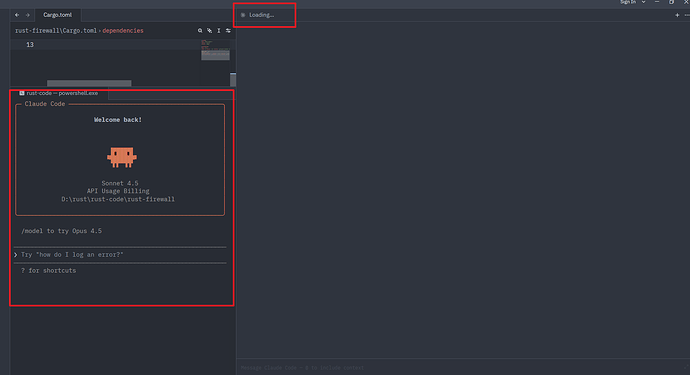Click the Sonnet 4.5 model label

(x=120, y=183)
